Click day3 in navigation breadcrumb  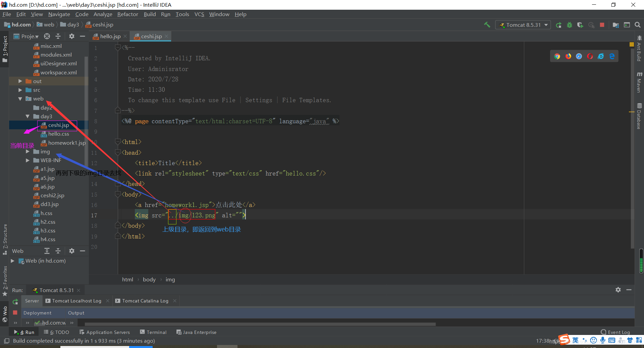pos(70,25)
